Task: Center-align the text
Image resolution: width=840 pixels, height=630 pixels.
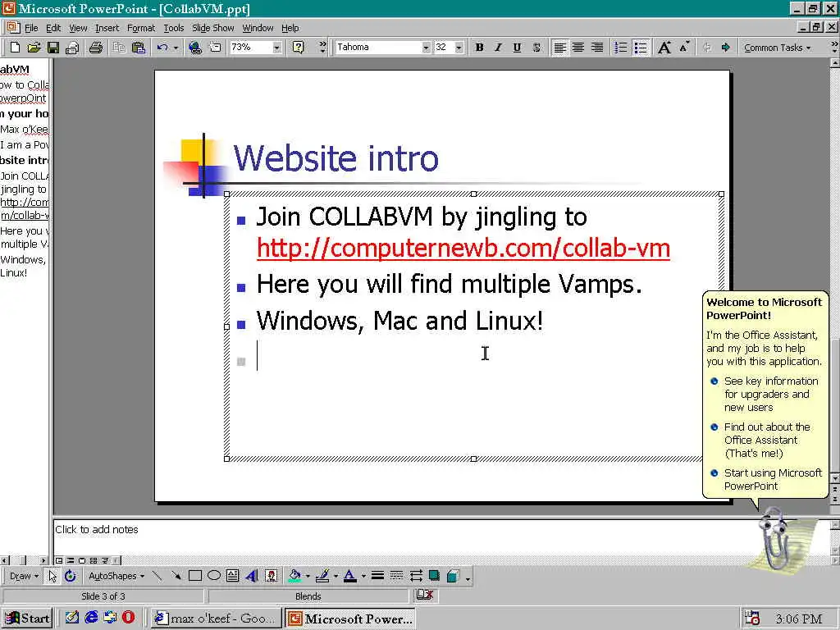Action: [578, 48]
